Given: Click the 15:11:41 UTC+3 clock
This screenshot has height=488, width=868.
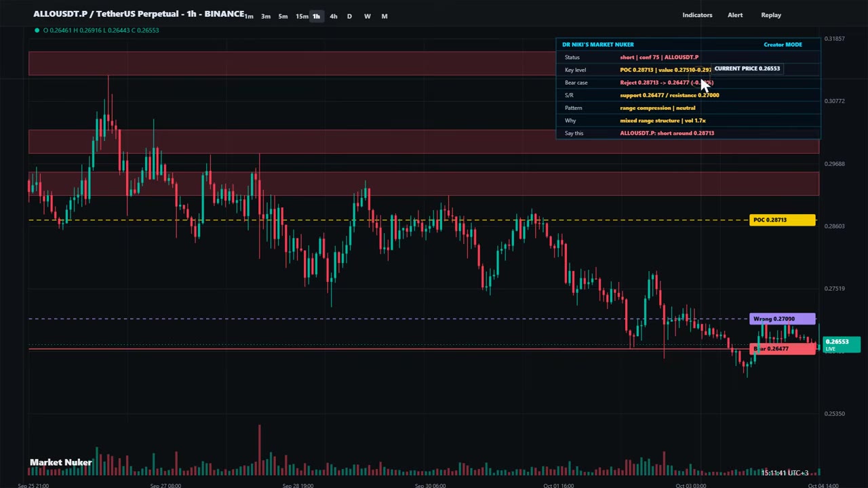Looking at the screenshot, I should pyautogui.click(x=785, y=473).
